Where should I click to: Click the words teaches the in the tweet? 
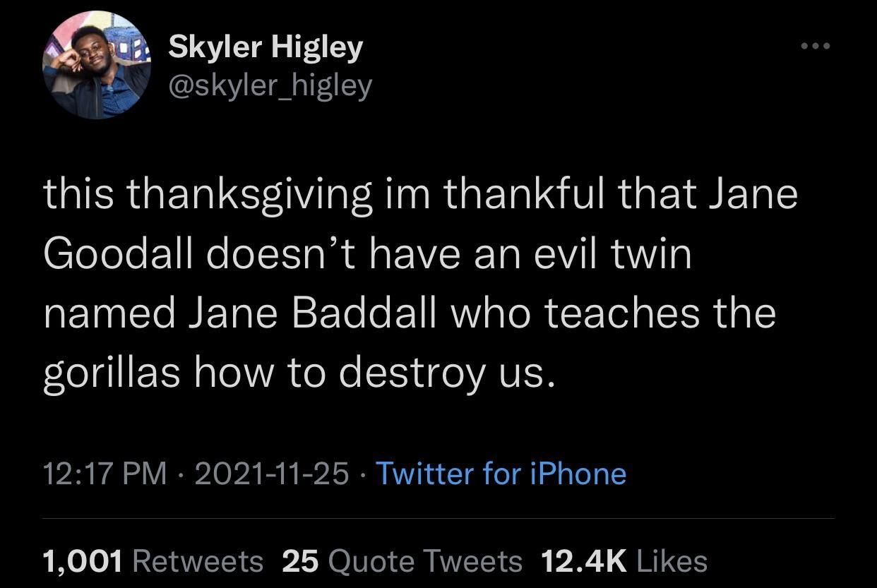pyautogui.click(x=660, y=313)
